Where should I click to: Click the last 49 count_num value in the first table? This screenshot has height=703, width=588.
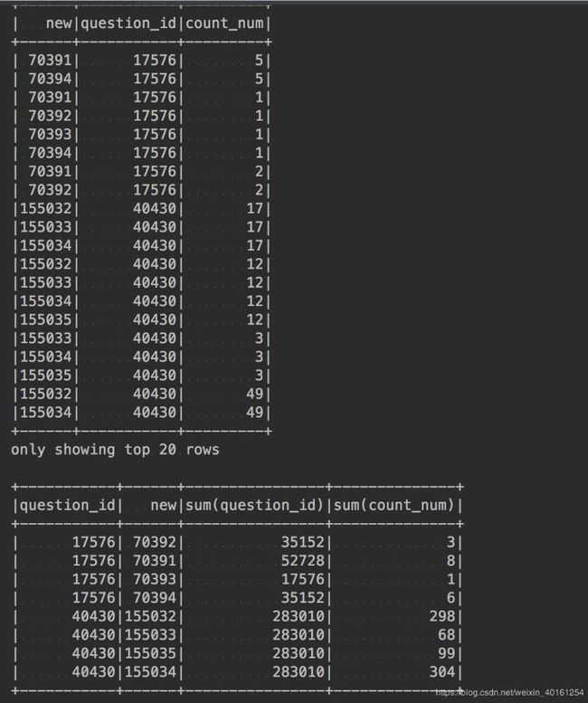(x=255, y=412)
